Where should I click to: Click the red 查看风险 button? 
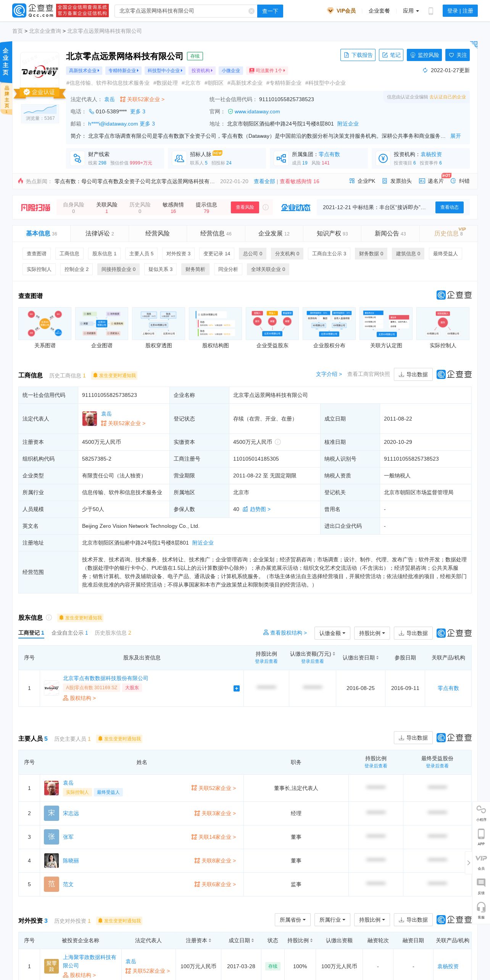coord(245,207)
